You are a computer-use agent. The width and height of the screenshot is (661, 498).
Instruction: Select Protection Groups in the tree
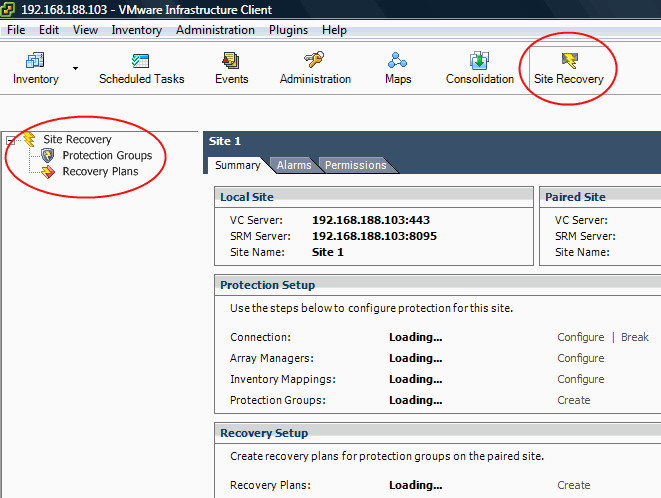pyautogui.click(x=106, y=155)
